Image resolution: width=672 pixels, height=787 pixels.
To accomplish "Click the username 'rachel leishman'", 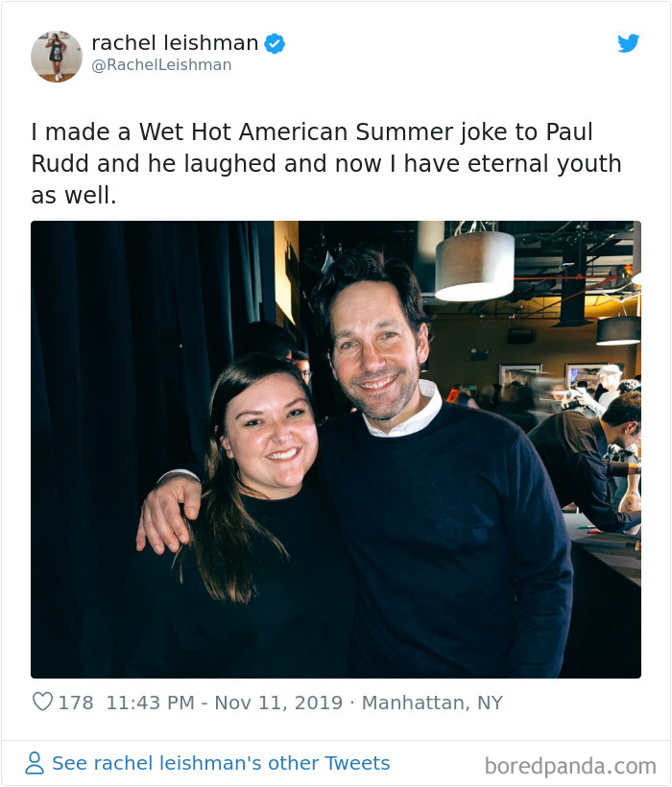I will click(174, 42).
